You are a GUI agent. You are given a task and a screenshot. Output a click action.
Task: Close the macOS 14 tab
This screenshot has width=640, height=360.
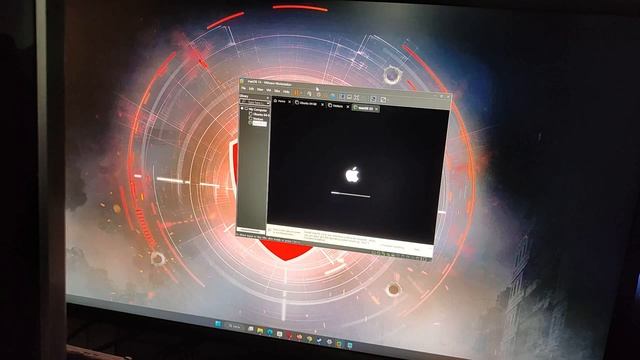376,109
